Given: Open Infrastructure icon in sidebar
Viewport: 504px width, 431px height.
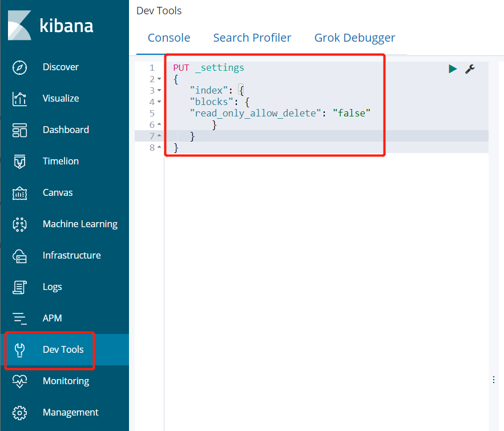Looking at the screenshot, I should pyautogui.click(x=19, y=256).
